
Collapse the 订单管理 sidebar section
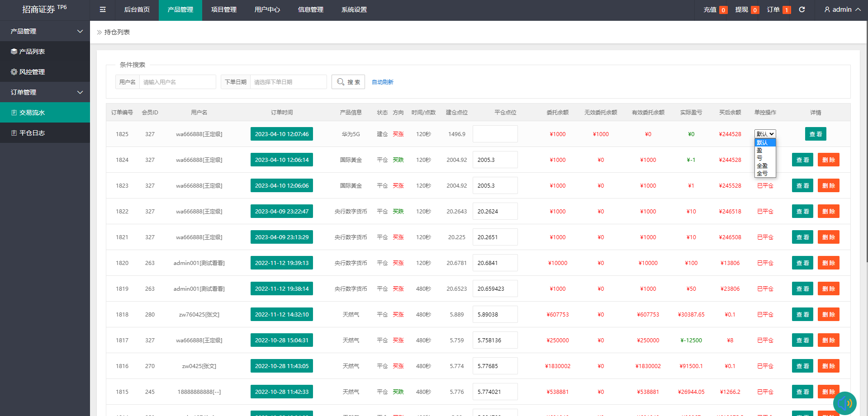point(80,92)
